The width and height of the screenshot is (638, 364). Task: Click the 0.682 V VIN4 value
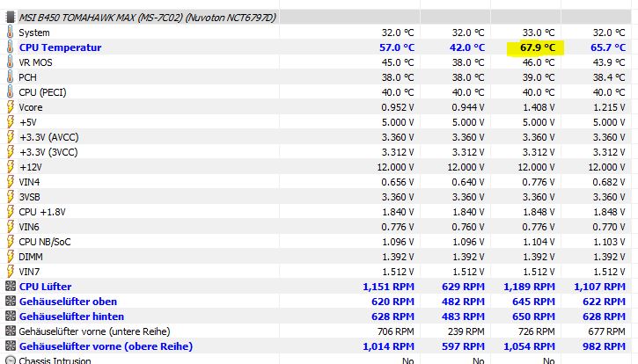pyautogui.click(x=609, y=182)
